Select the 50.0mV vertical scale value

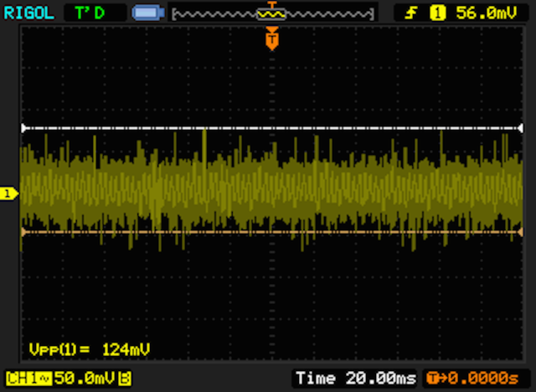coord(85,379)
